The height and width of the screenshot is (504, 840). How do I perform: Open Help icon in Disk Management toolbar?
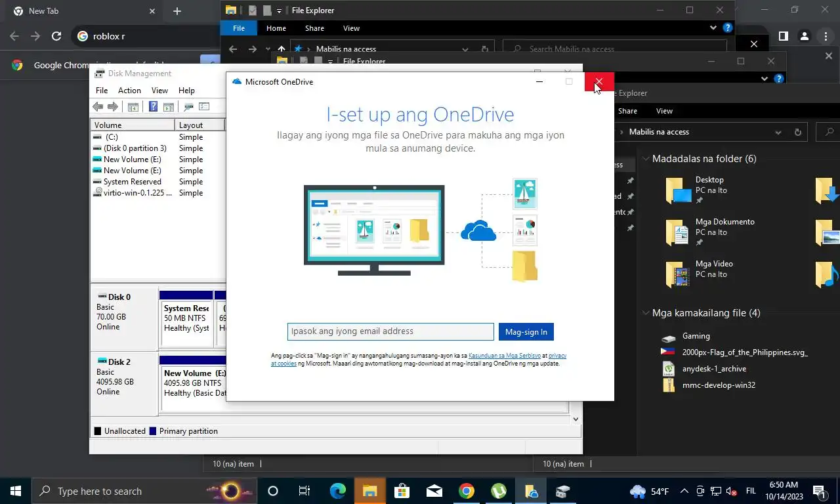pyautogui.click(x=153, y=107)
